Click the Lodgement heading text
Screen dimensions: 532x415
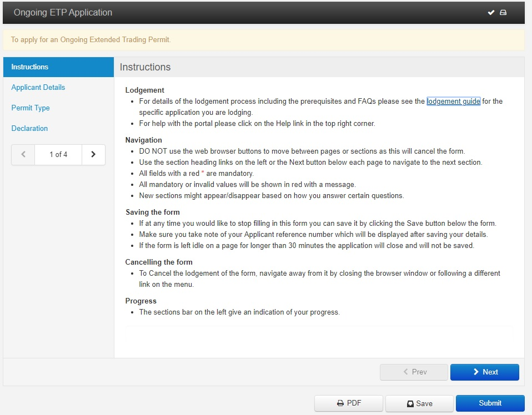point(144,90)
